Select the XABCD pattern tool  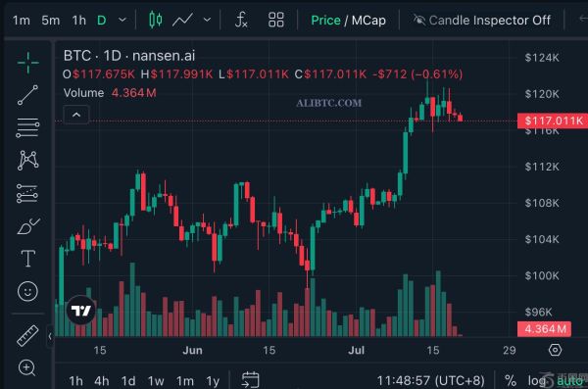coord(27,161)
